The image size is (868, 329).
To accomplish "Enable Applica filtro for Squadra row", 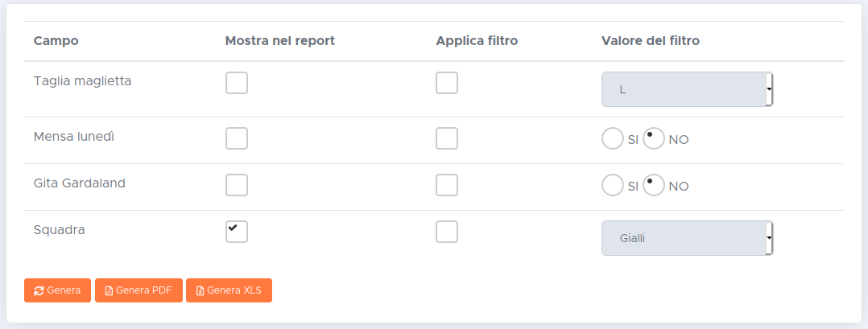I will (447, 232).
